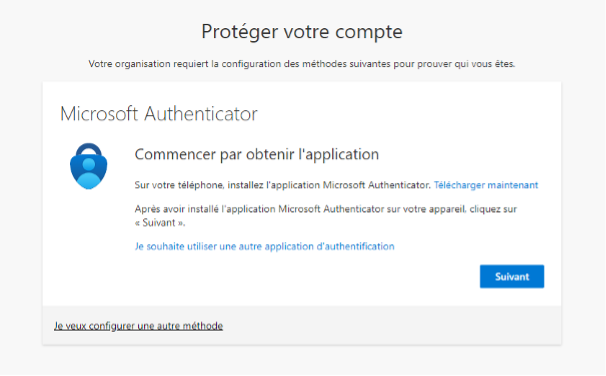This screenshot has height=376, width=606.
Task: Click the Microsoft Authenticator shield icon
Action: tap(89, 166)
